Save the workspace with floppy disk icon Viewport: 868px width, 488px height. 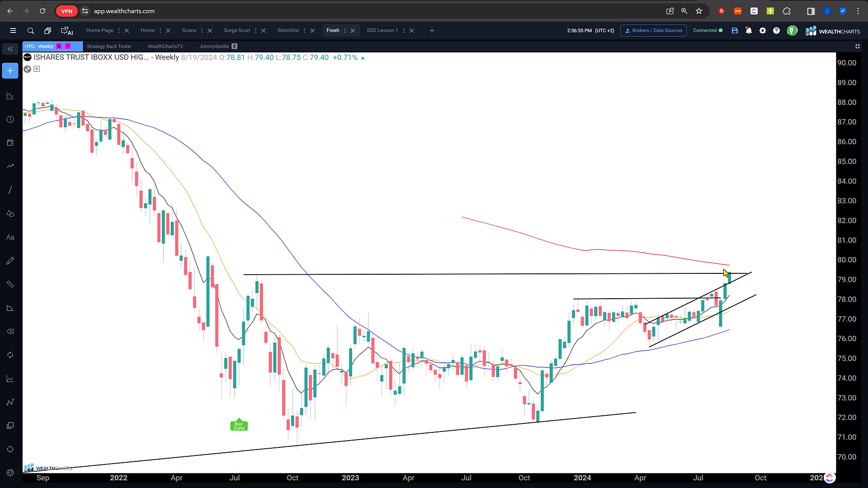[735, 31]
